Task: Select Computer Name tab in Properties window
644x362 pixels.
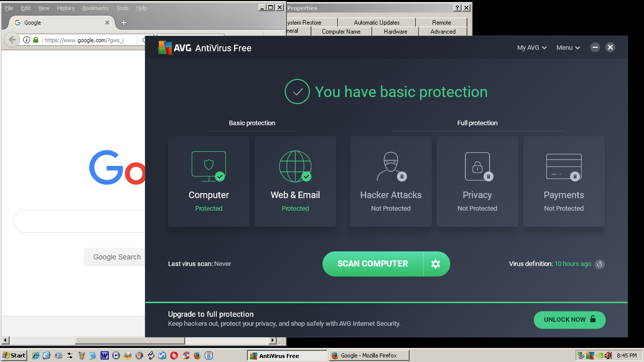Action: pyautogui.click(x=341, y=31)
